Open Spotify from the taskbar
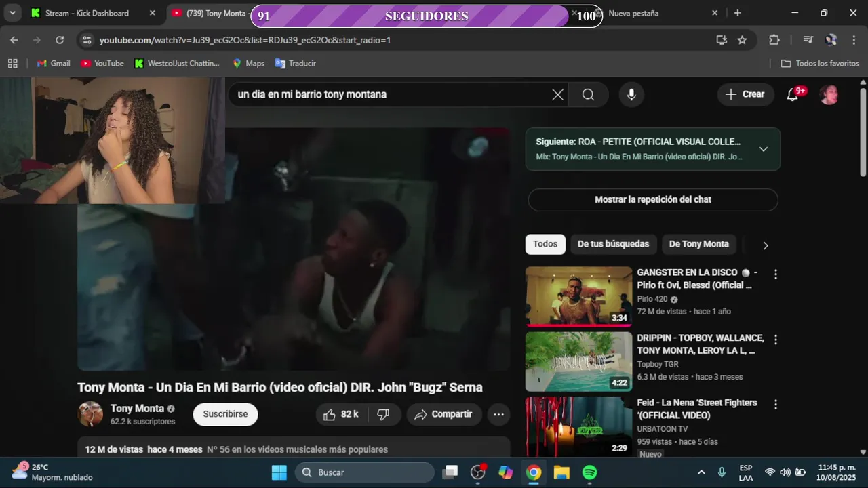 [x=590, y=472]
